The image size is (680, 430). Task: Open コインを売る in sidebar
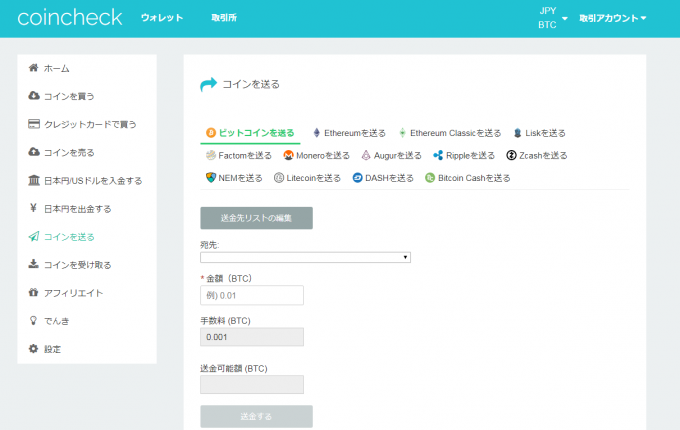69,153
